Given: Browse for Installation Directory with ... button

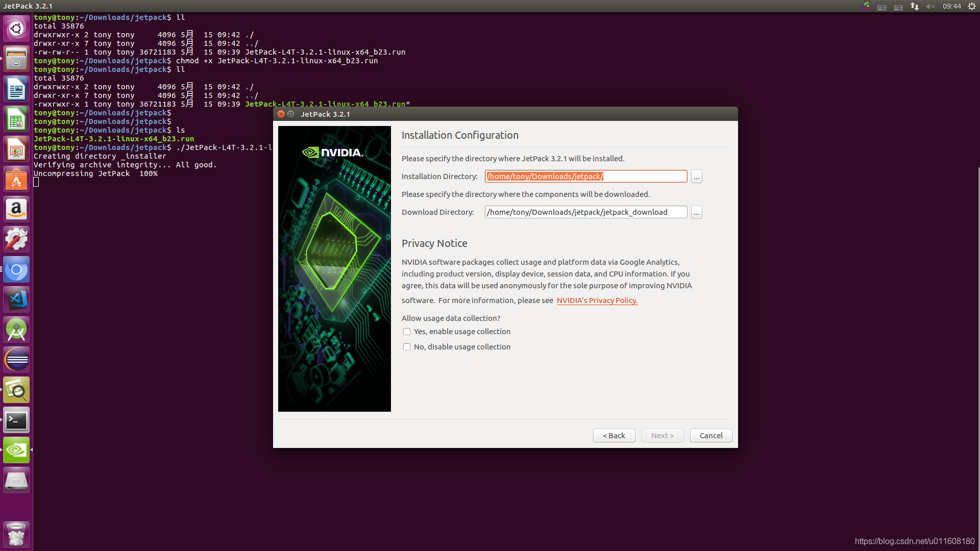Looking at the screenshot, I should [697, 177].
